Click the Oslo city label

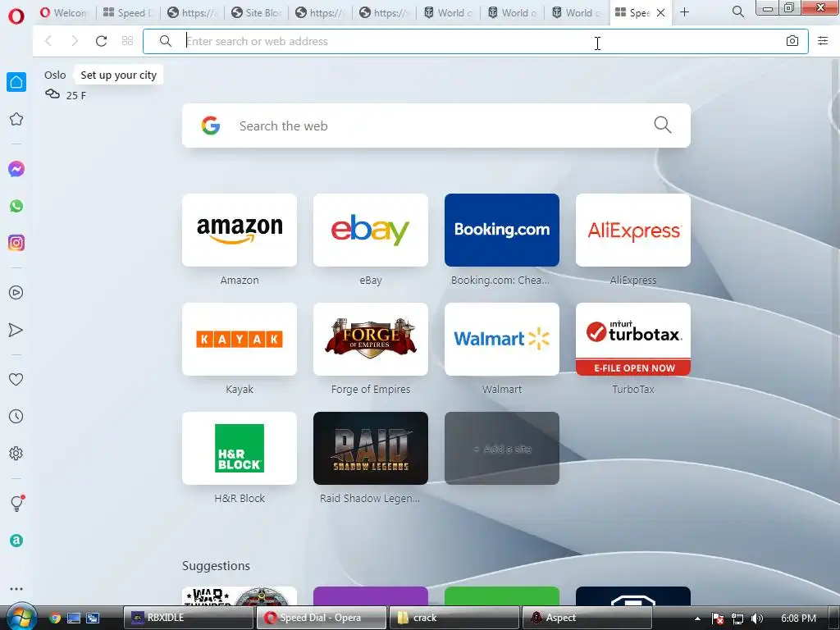(x=55, y=75)
